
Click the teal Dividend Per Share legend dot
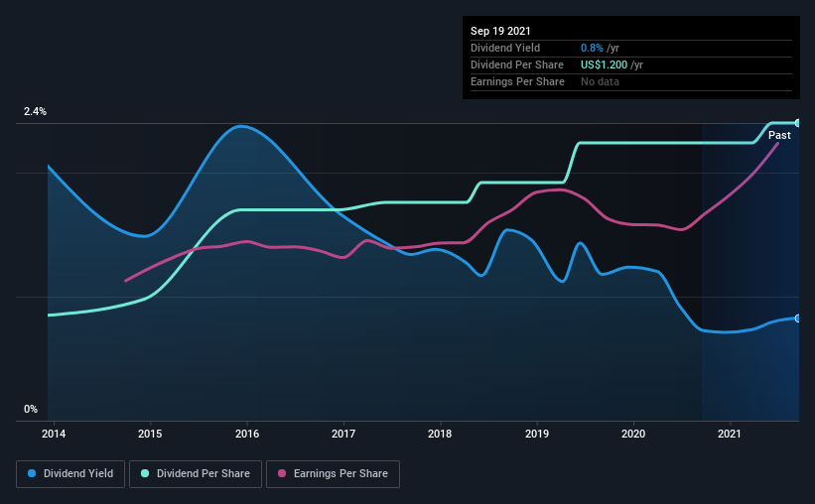145,473
